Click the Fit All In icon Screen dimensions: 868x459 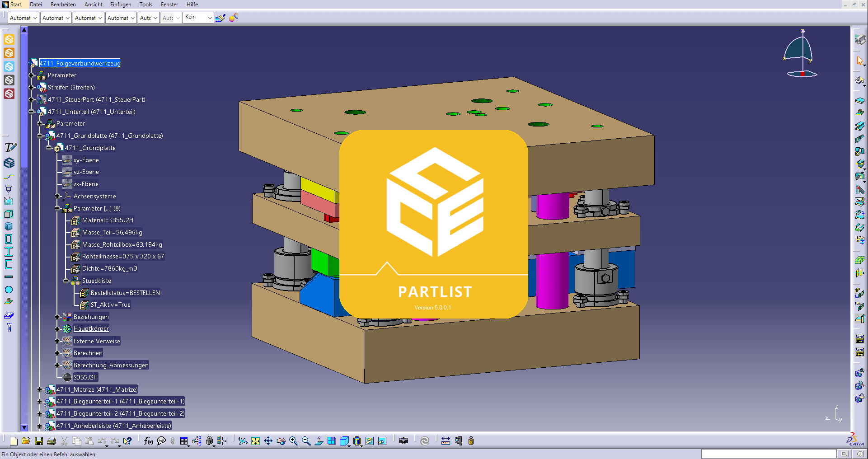pos(256,441)
